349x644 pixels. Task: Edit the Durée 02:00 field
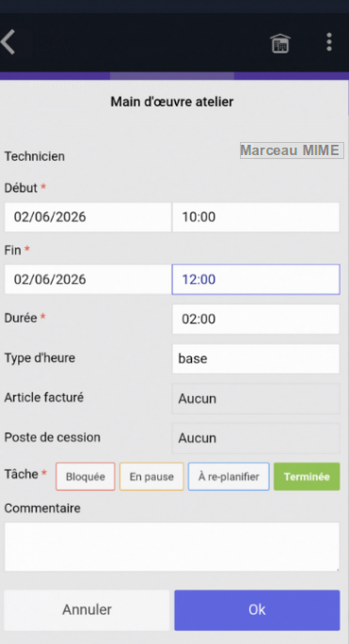click(256, 319)
